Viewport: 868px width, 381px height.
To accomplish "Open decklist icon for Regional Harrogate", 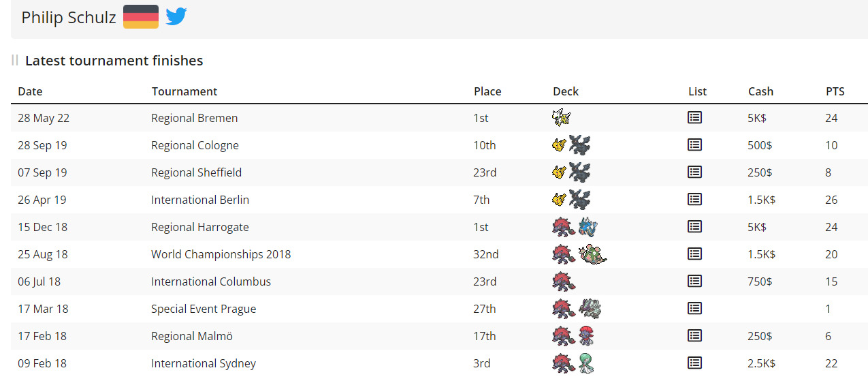I will click(x=694, y=227).
